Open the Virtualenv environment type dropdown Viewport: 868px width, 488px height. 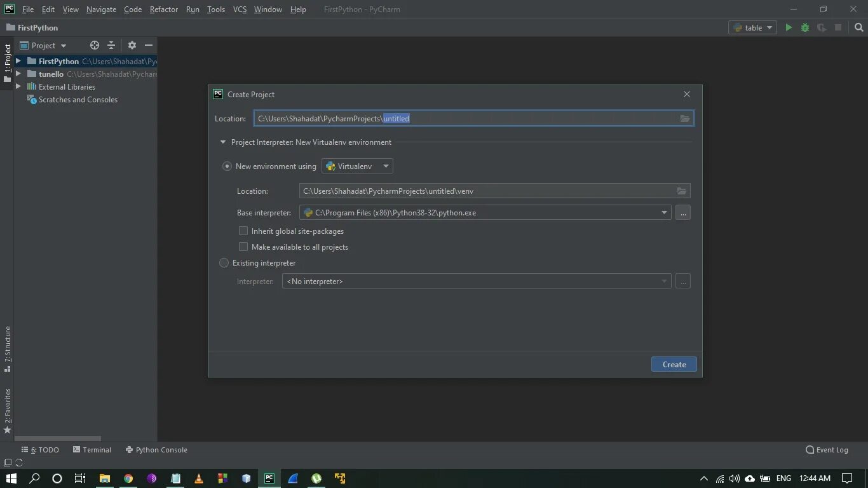tap(357, 166)
